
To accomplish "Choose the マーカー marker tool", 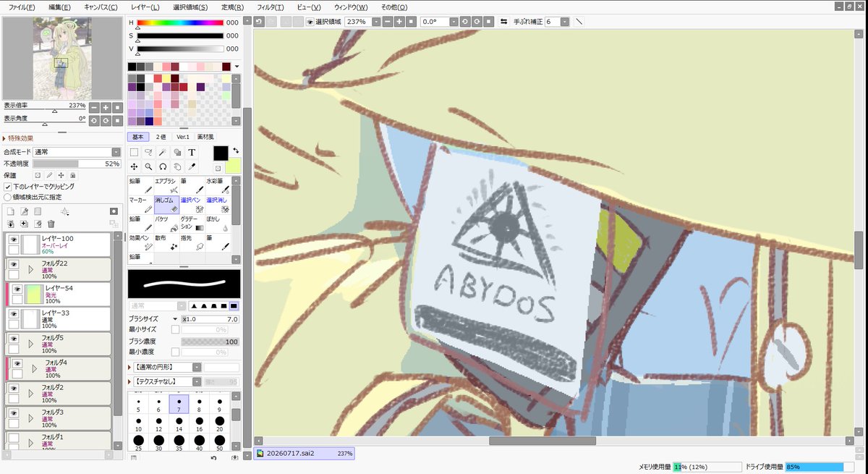I will 141,204.
